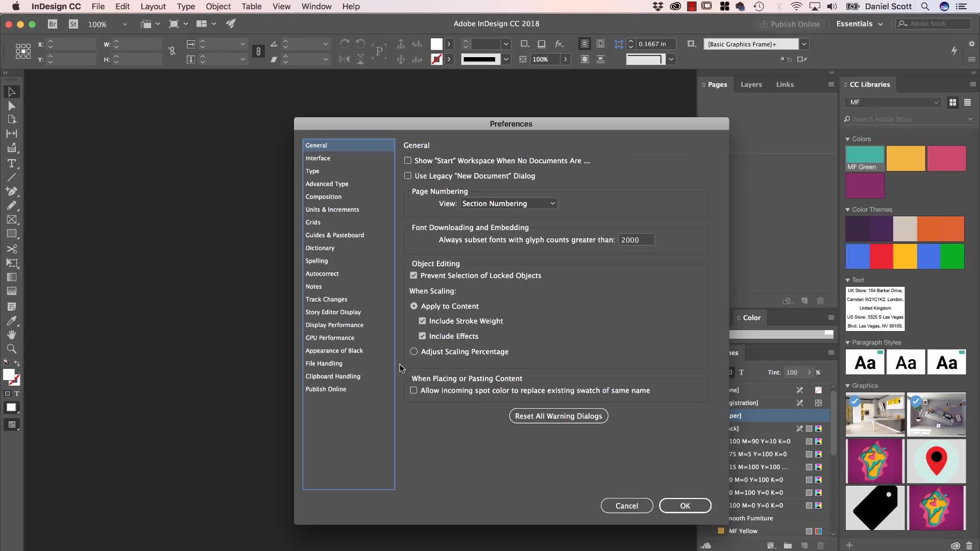The width and height of the screenshot is (980, 551).
Task: Open Basic Graphics Frame style dropdown
Action: (804, 44)
